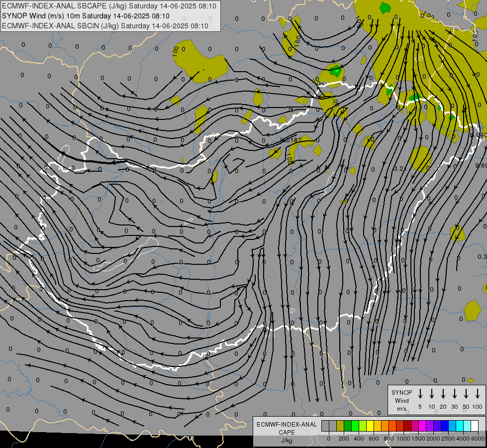Click the 'CAPE' legend label
The image size is (487, 448).
[287, 433]
